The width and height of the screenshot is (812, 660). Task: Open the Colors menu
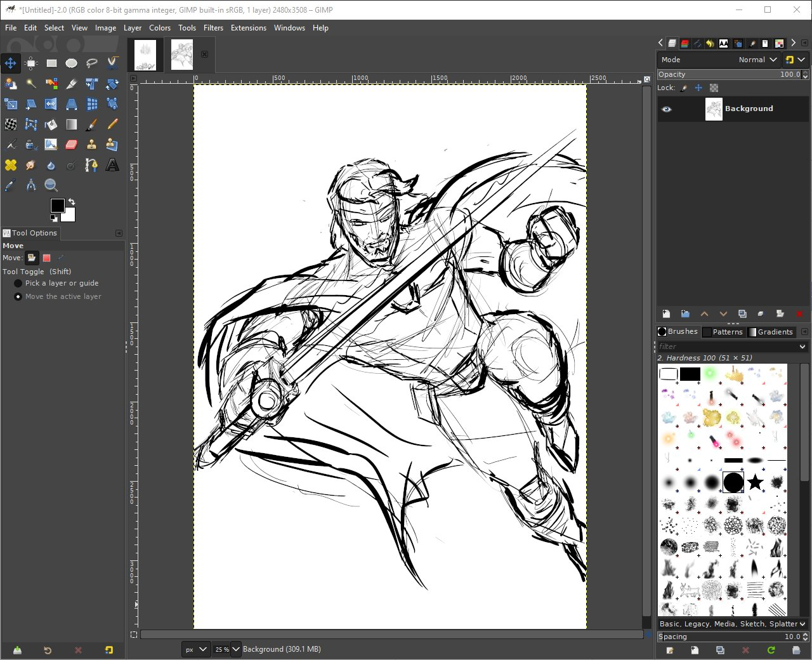(160, 28)
